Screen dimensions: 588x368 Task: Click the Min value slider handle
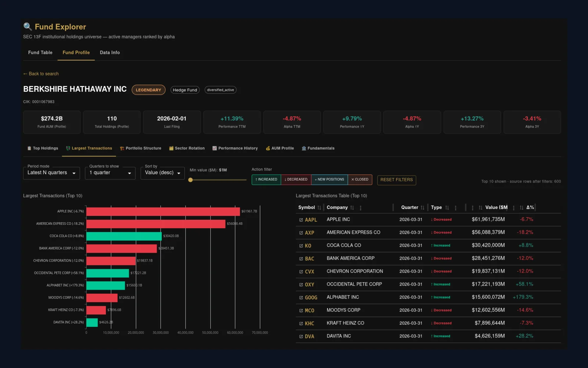click(190, 180)
